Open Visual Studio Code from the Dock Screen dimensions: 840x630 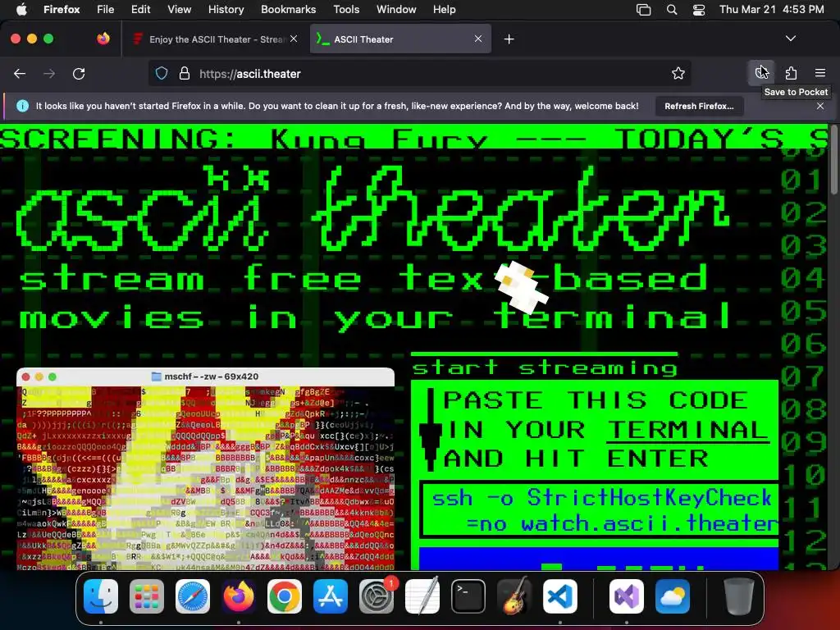click(x=560, y=596)
